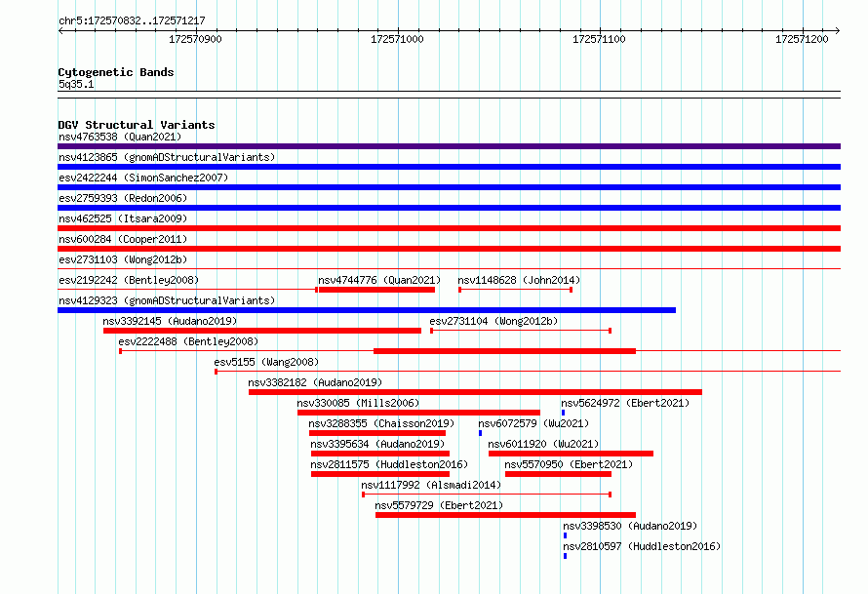Screen dimensions: 868x594
Task: Click the 172571100 ruler position label
Action: pos(600,39)
